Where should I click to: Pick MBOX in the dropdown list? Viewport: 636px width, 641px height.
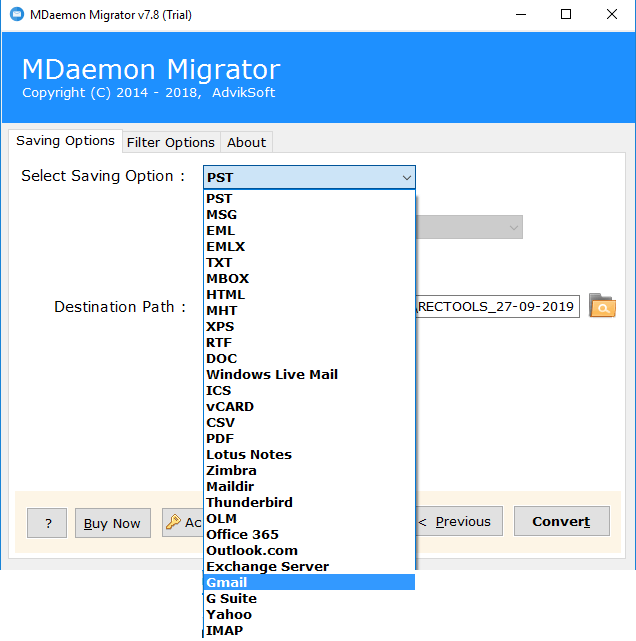point(309,278)
